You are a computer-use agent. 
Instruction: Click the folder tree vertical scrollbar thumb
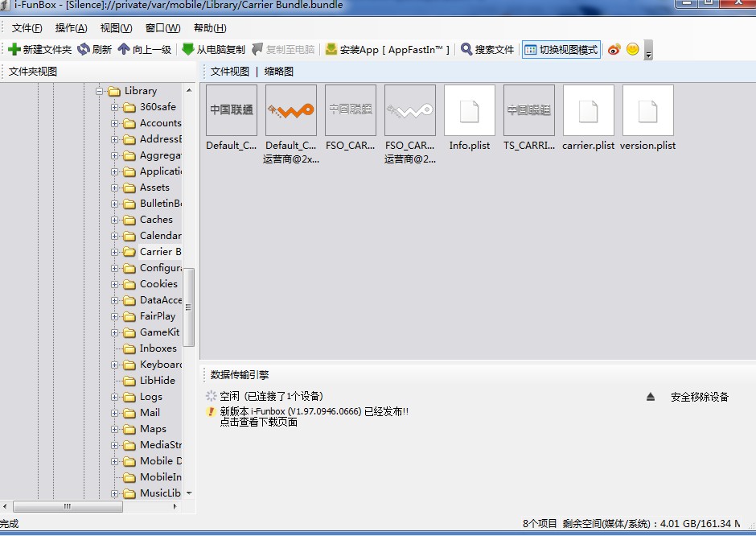[x=189, y=307]
